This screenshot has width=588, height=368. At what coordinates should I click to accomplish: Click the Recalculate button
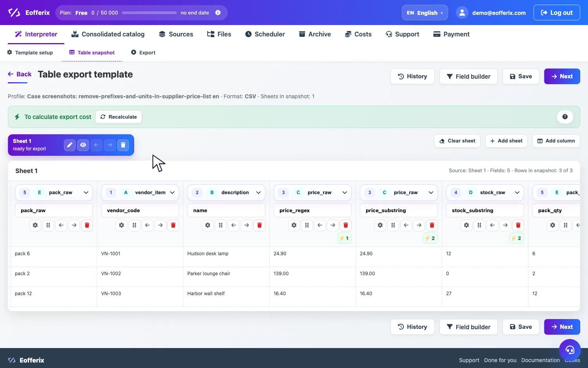pyautogui.click(x=119, y=117)
